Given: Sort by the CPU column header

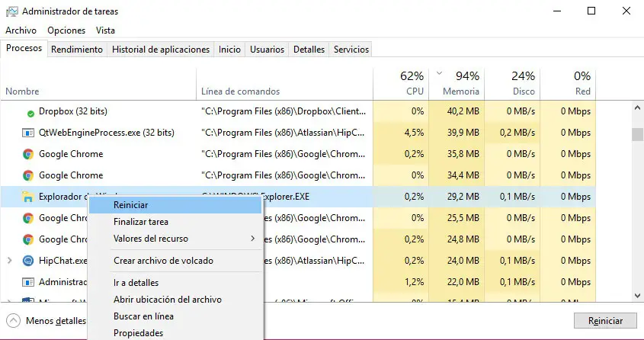Looking at the screenshot, I should [x=401, y=84].
